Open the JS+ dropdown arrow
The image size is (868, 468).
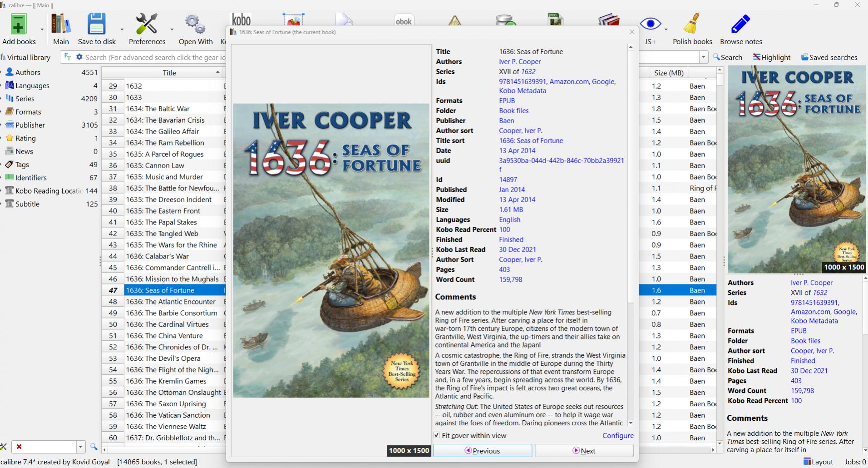[666, 30]
